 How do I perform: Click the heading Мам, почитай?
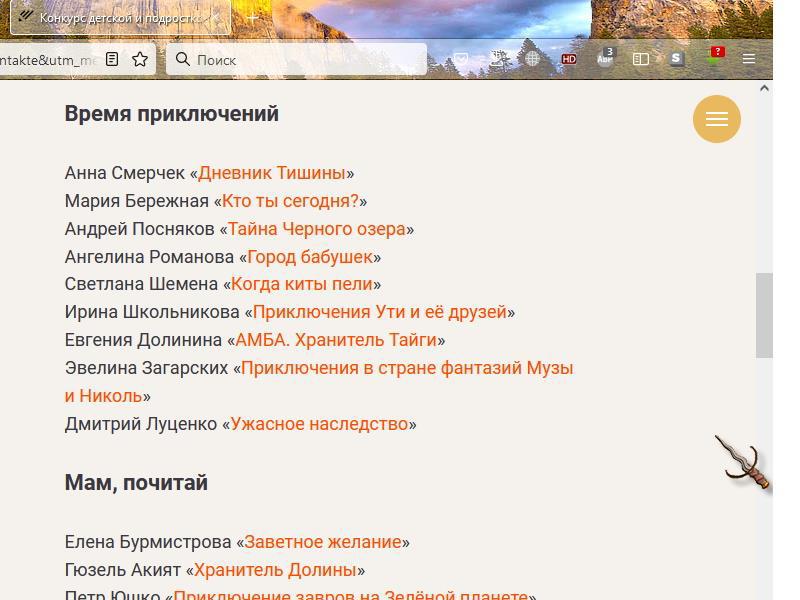tap(136, 483)
